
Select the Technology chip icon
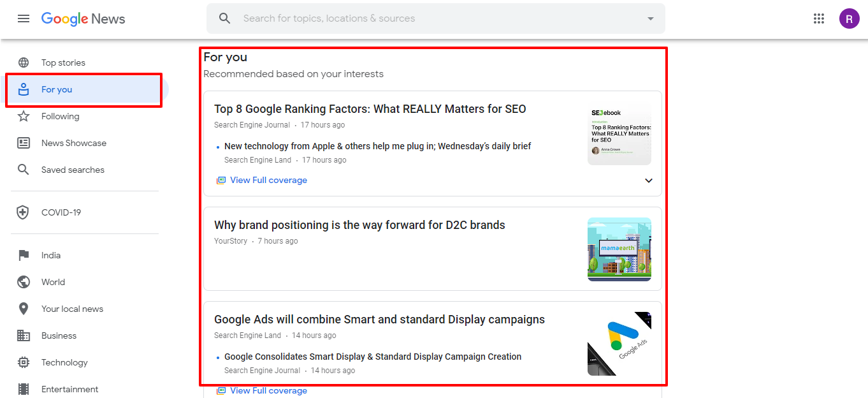click(x=24, y=362)
